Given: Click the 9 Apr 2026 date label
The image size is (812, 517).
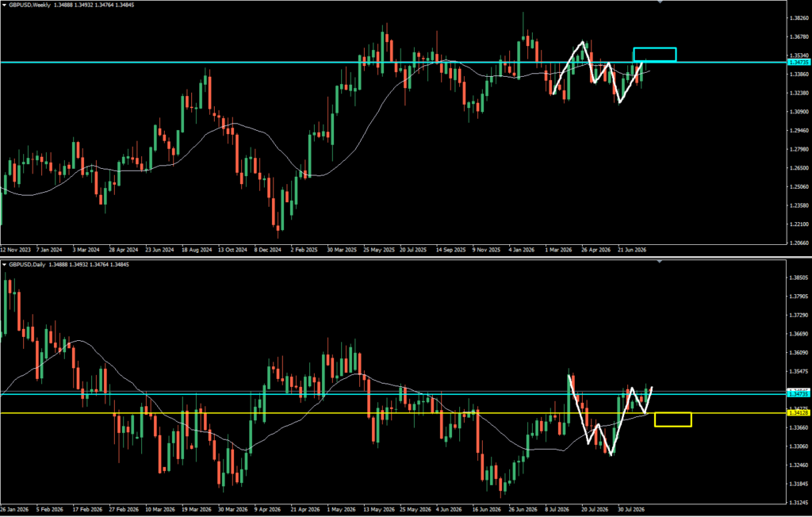Looking at the screenshot, I should tap(268, 510).
